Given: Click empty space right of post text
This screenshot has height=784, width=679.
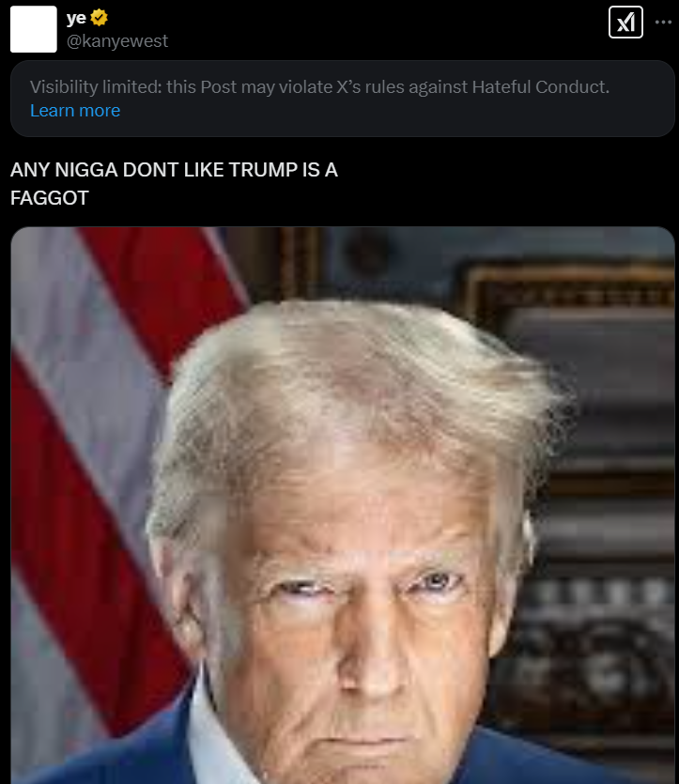Looking at the screenshot, I should click(x=505, y=183).
